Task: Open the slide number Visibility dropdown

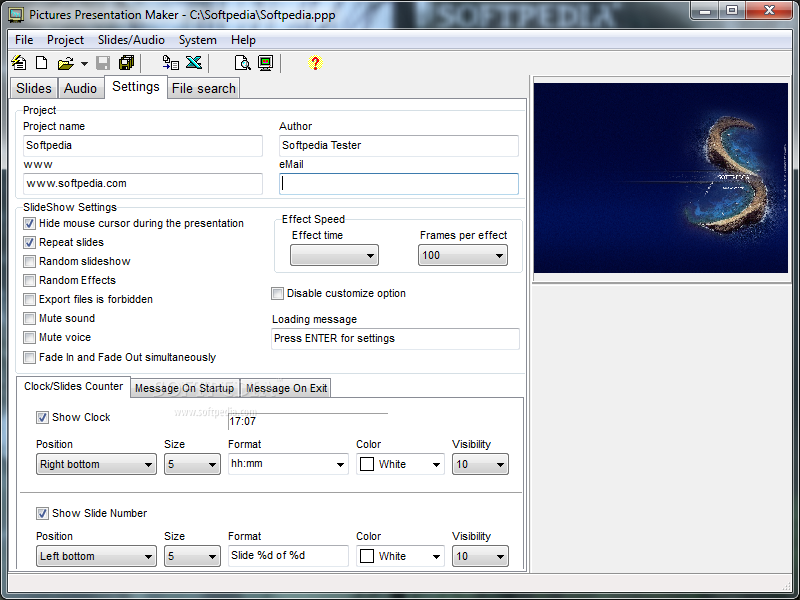Action: (x=480, y=556)
